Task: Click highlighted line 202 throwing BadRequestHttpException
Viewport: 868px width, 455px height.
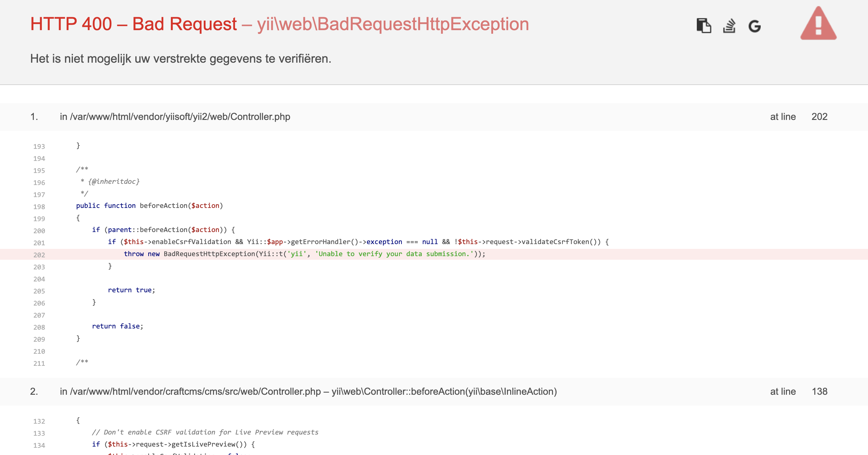Action: 303,254
